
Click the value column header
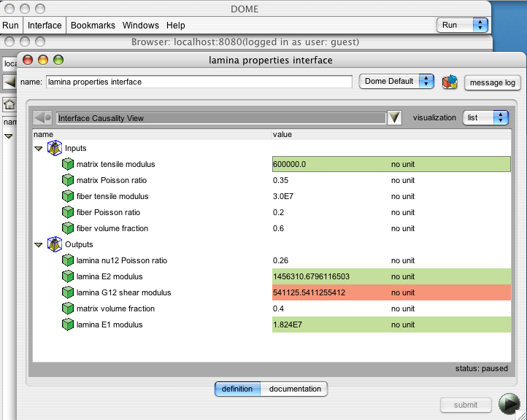pos(391,134)
